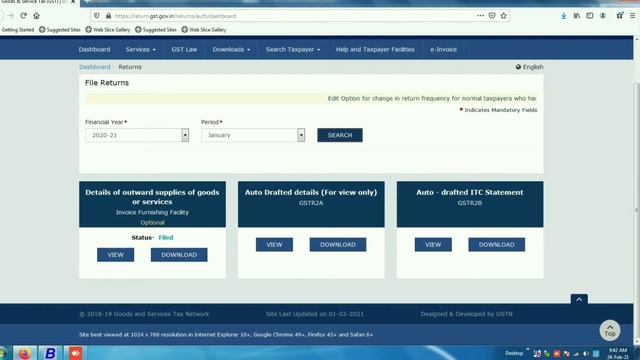The image size is (640, 360).
Task: Open Help and Taxpayer Facilities
Action: click(x=375, y=49)
